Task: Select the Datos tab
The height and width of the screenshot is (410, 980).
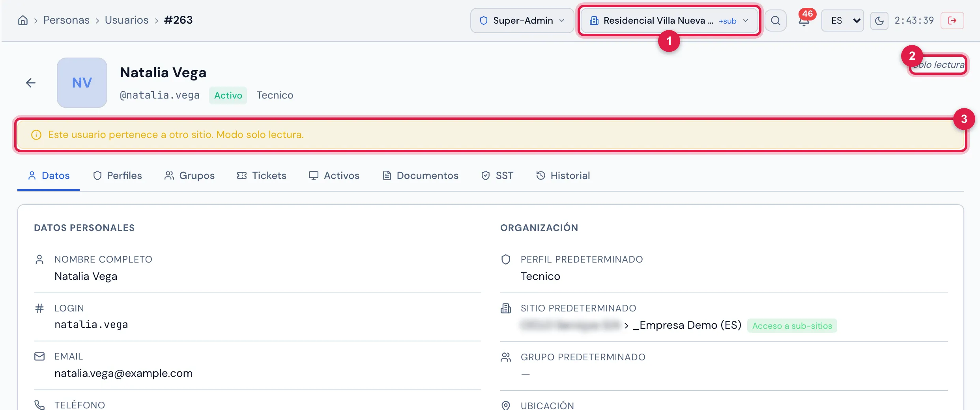Action: (x=49, y=175)
